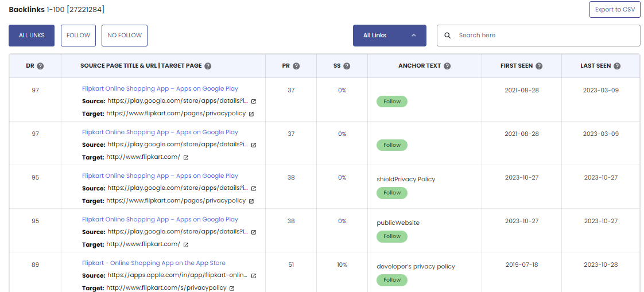
Task: Expand the All Links dropdown
Action: [x=389, y=36]
